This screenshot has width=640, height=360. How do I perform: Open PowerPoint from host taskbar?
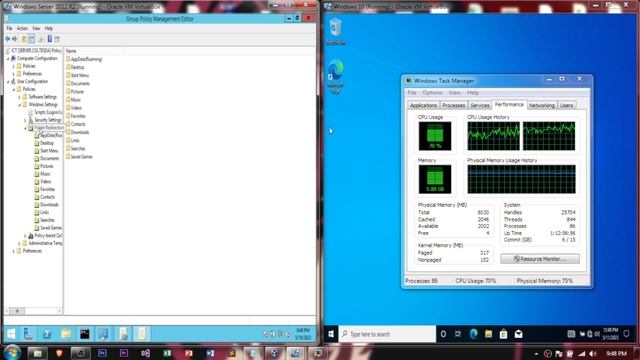188,353
